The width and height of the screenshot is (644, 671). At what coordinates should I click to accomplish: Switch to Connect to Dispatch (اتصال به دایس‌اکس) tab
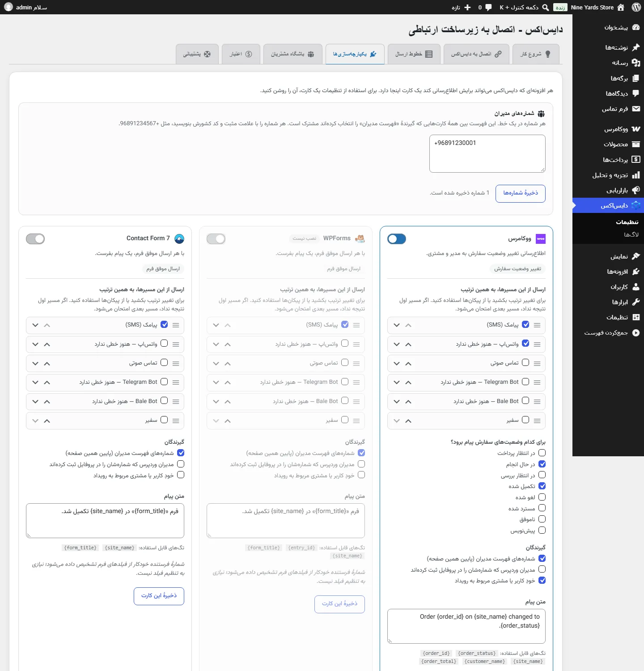476,54
